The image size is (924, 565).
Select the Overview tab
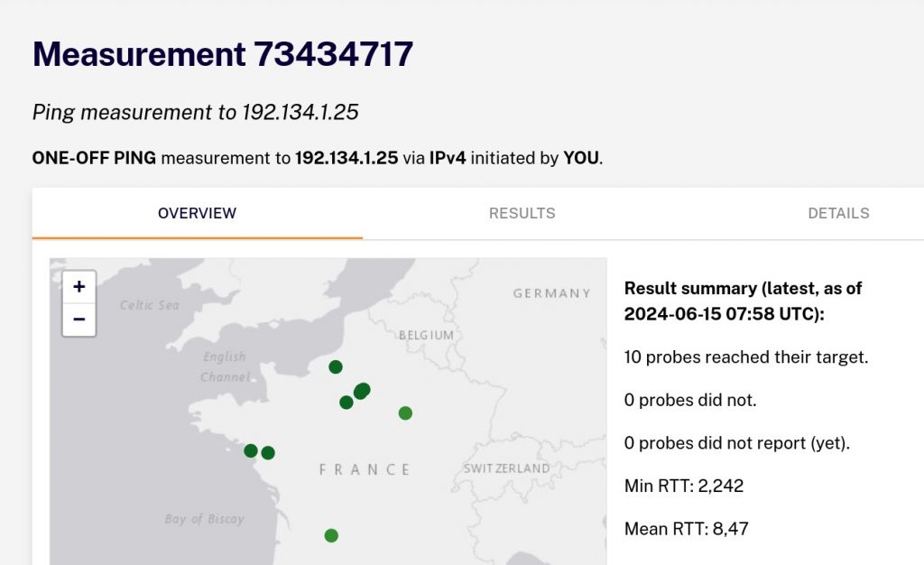[x=197, y=213]
